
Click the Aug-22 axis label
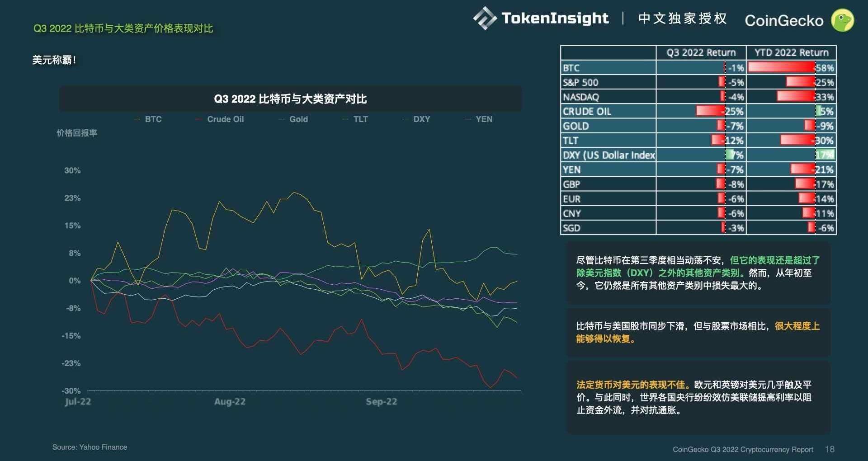pos(230,401)
